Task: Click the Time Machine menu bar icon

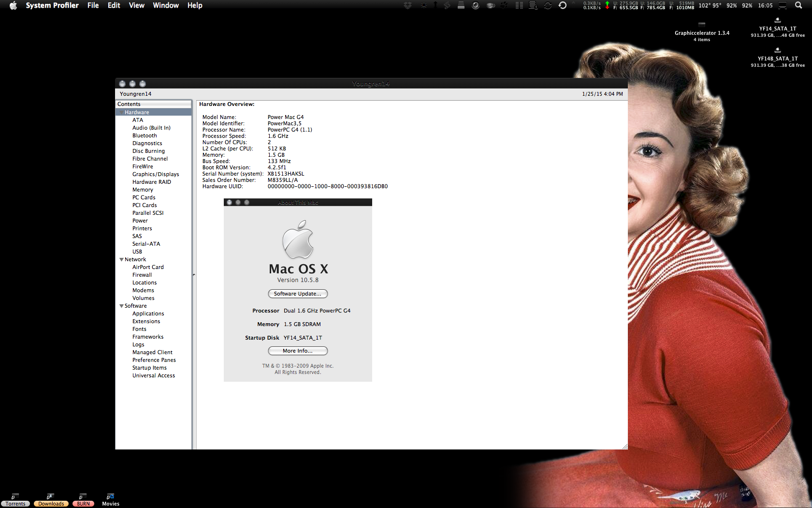Action: tap(563, 5)
